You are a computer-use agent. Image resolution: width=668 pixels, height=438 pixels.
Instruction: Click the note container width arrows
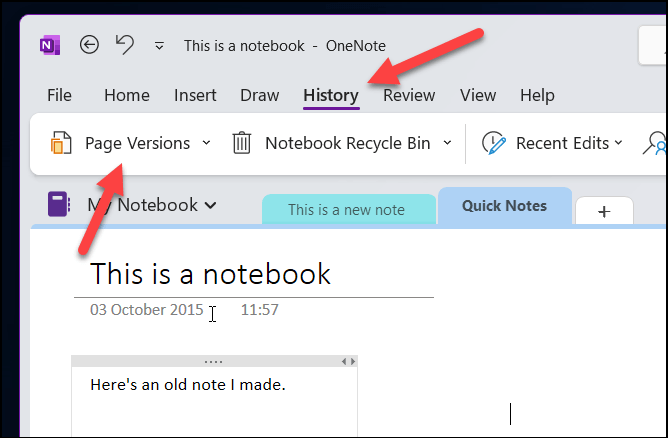coord(348,362)
